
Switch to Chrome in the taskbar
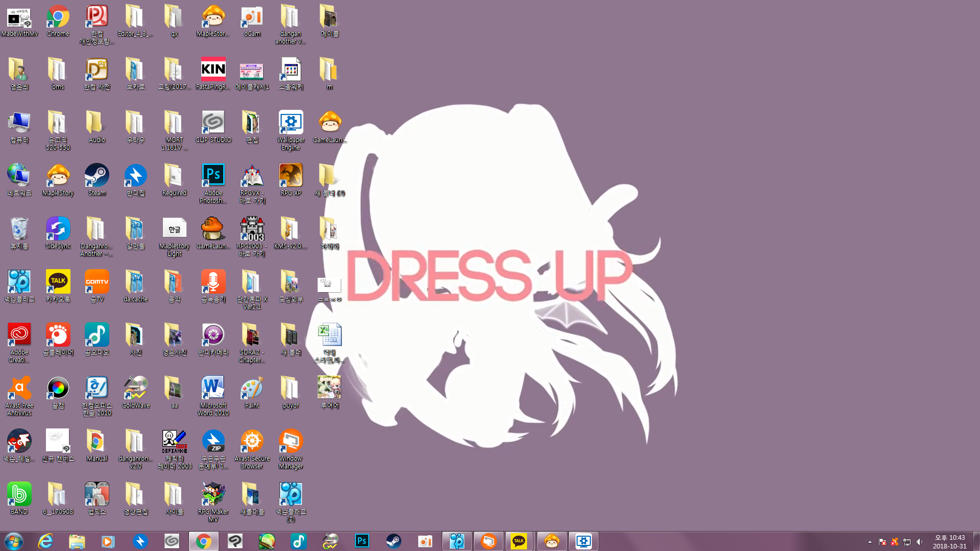pyautogui.click(x=204, y=541)
